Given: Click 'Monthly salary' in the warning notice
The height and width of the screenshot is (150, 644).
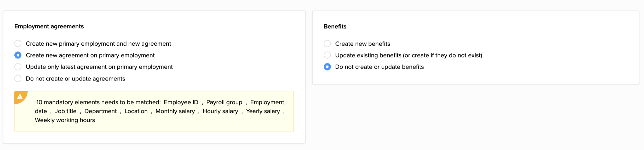Looking at the screenshot, I should (x=175, y=111).
